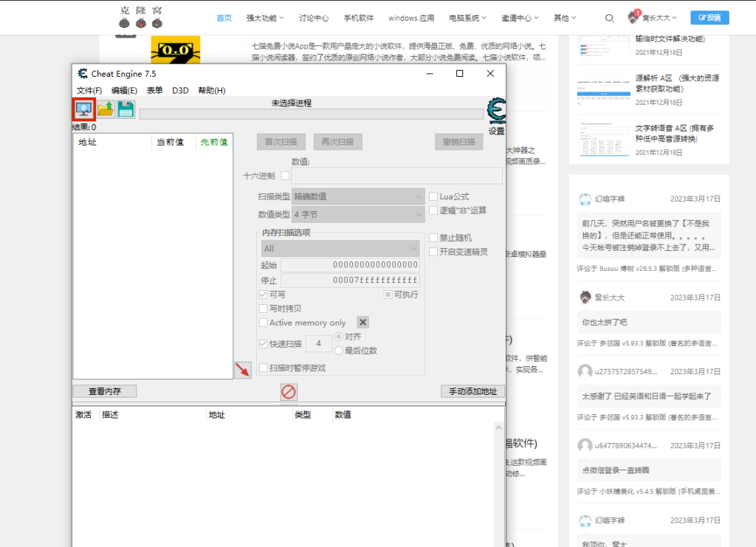Toggle 扫描时暂停游戏 checkbox
This screenshot has height=547, width=756.
pyautogui.click(x=264, y=368)
